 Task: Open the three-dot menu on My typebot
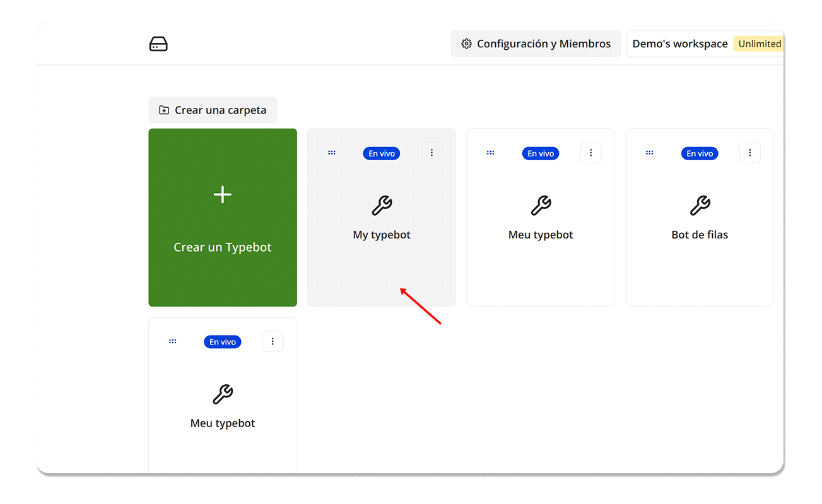click(x=432, y=153)
